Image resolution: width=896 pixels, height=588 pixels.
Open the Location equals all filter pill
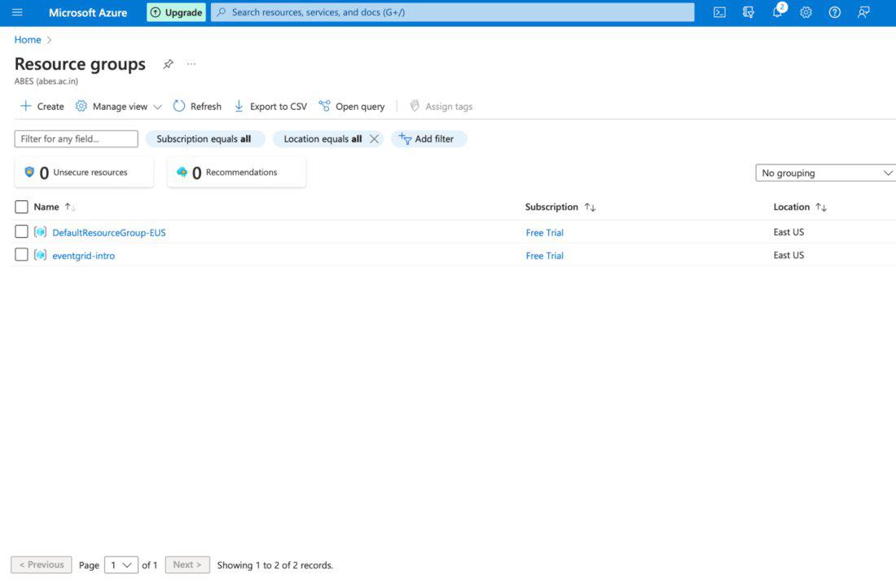323,139
